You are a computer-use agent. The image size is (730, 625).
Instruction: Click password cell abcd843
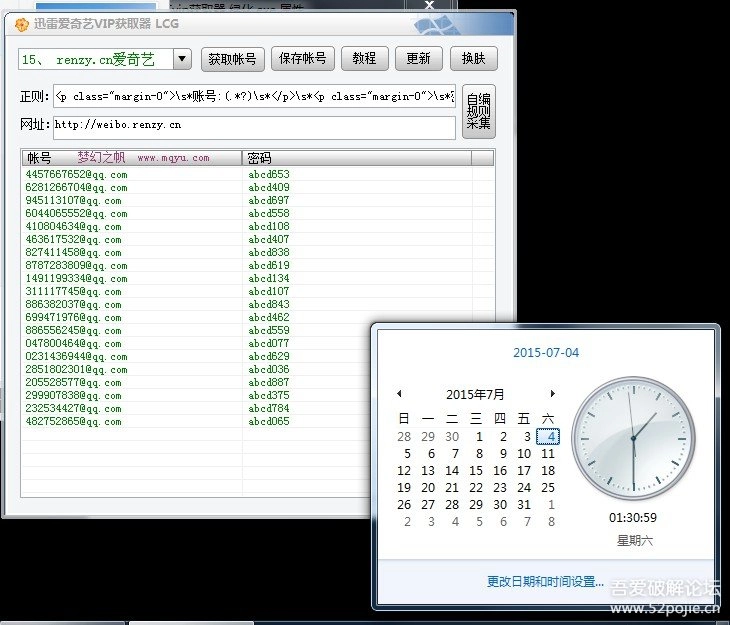pos(269,305)
